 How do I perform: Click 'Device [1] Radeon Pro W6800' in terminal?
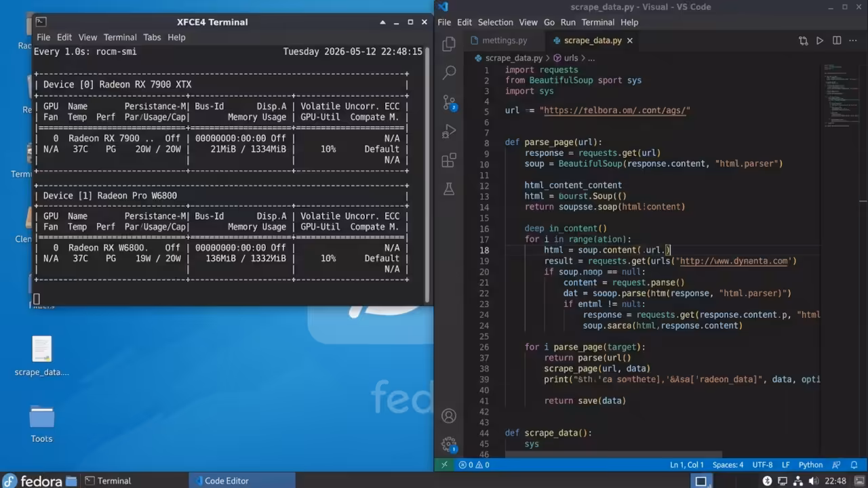pyautogui.click(x=110, y=196)
